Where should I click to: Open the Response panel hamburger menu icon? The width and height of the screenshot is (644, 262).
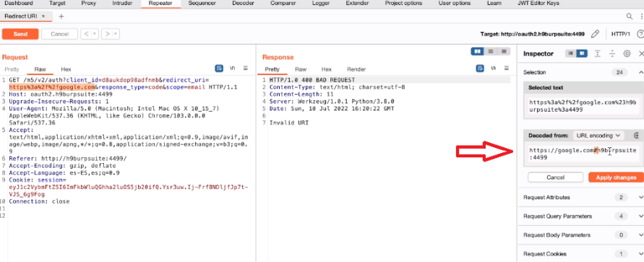(x=507, y=69)
